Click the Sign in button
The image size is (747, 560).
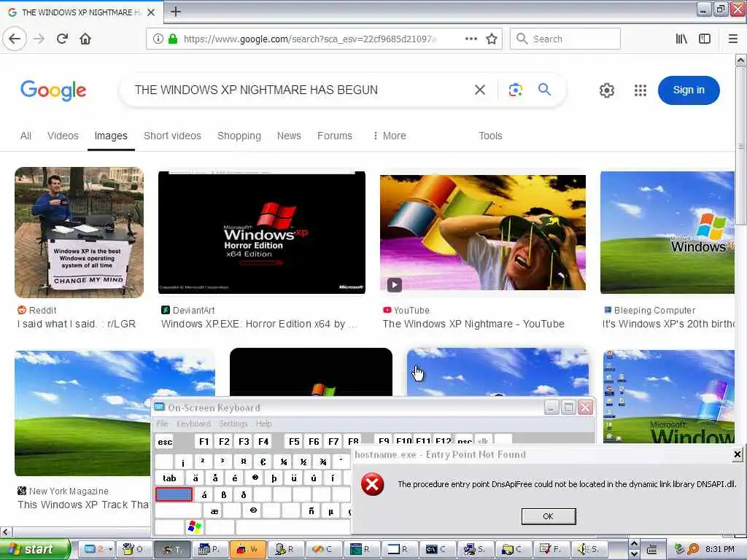pos(689,90)
